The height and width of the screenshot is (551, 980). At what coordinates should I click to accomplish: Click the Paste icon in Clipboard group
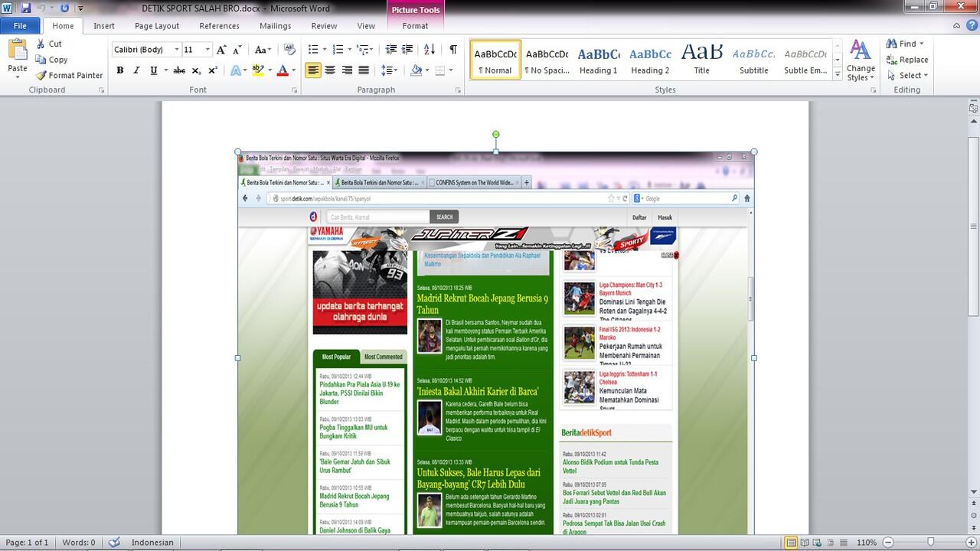[18, 51]
